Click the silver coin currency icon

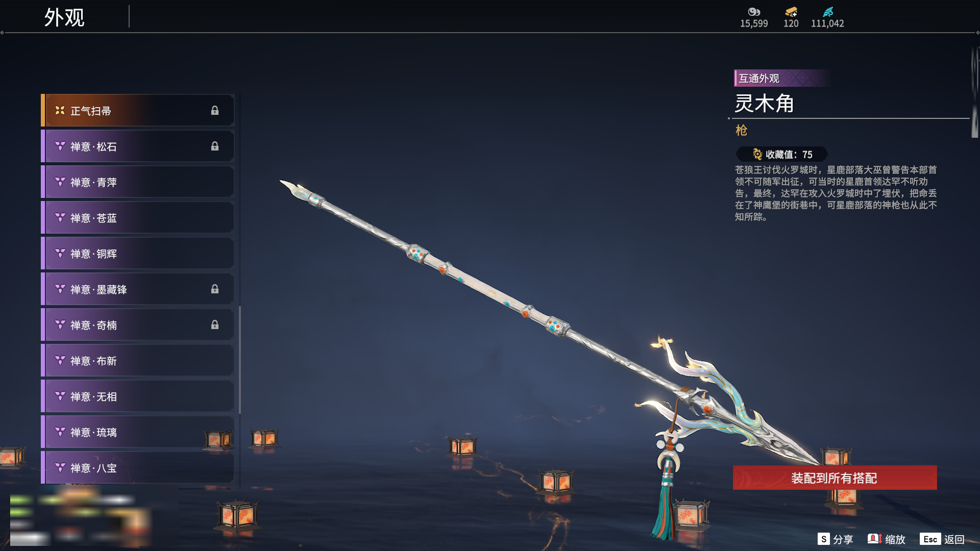pos(754,12)
